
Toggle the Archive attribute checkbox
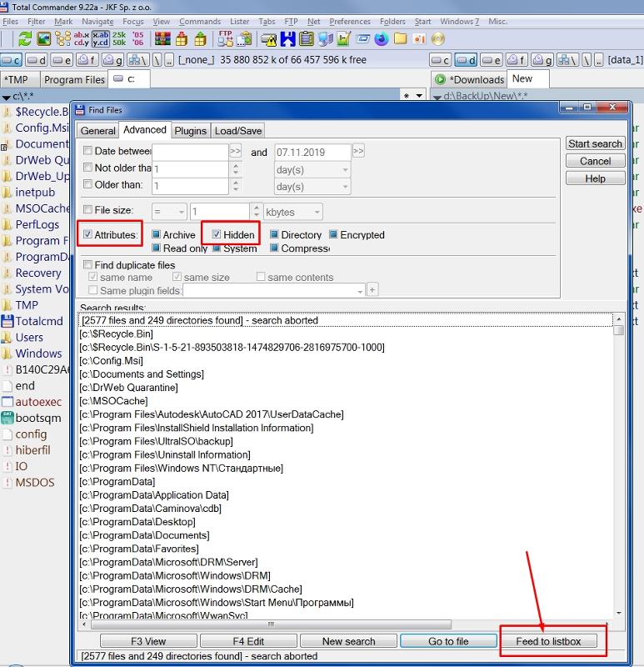(x=157, y=234)
